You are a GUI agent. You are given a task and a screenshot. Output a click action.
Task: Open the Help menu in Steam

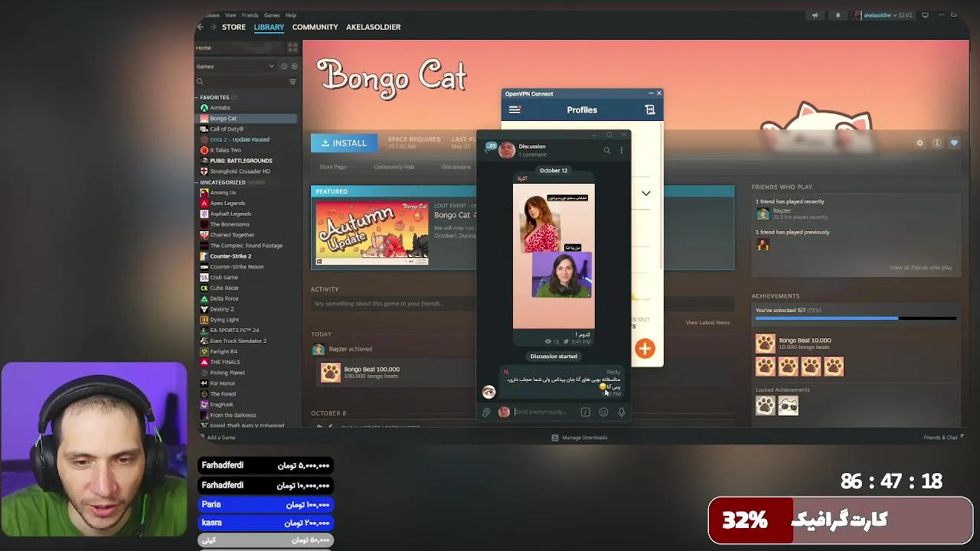pos(291,15)
